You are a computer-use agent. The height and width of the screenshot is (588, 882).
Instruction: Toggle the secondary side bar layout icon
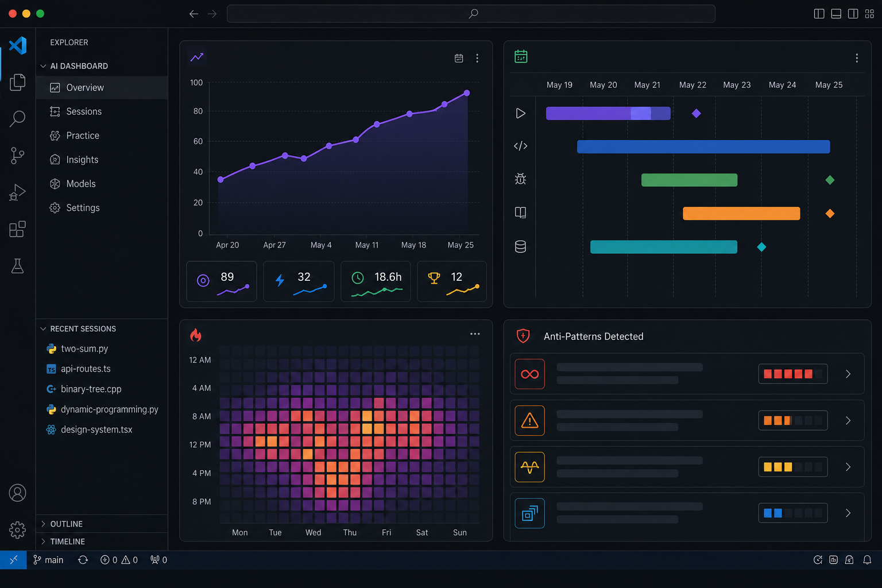[x=853, y=14]
